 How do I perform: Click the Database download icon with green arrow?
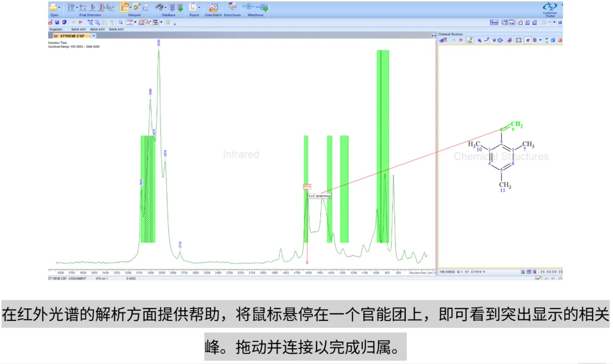point(180,7)
